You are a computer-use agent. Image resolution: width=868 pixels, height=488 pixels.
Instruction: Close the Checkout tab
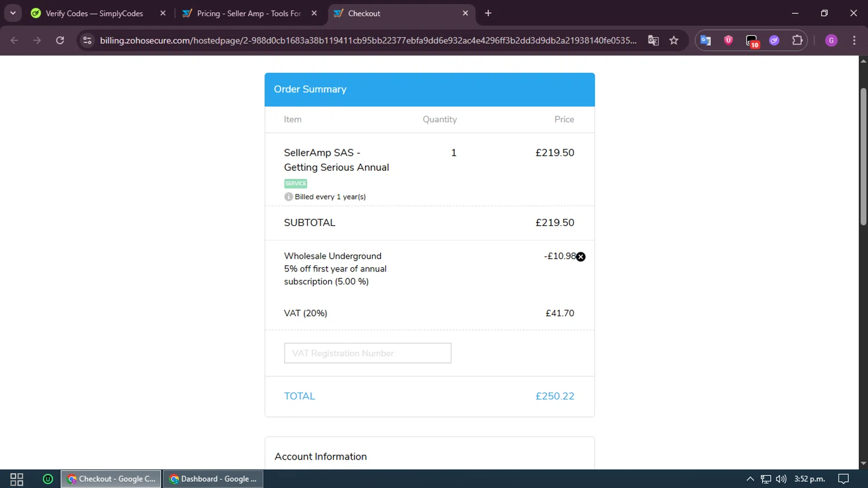[x=465, y=13]
